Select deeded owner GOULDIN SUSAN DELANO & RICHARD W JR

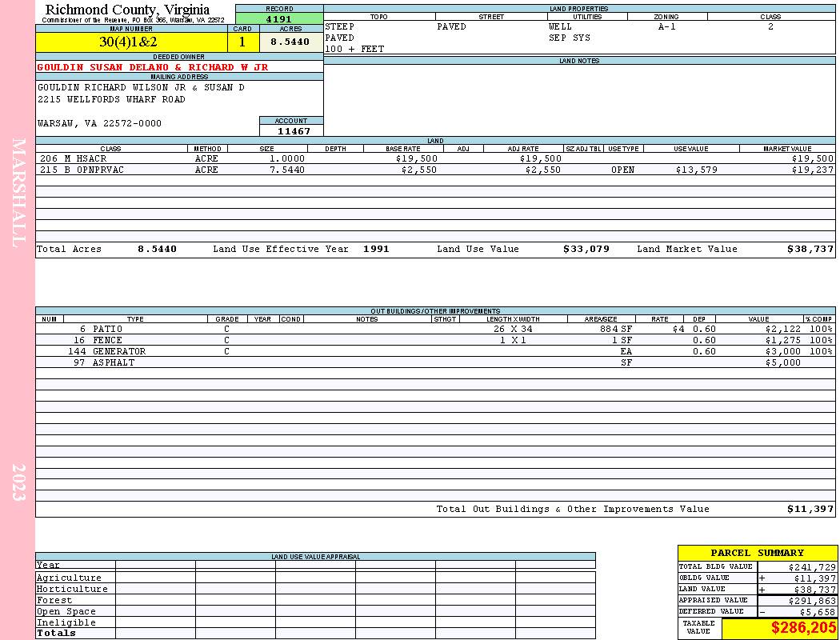[153, 67]
